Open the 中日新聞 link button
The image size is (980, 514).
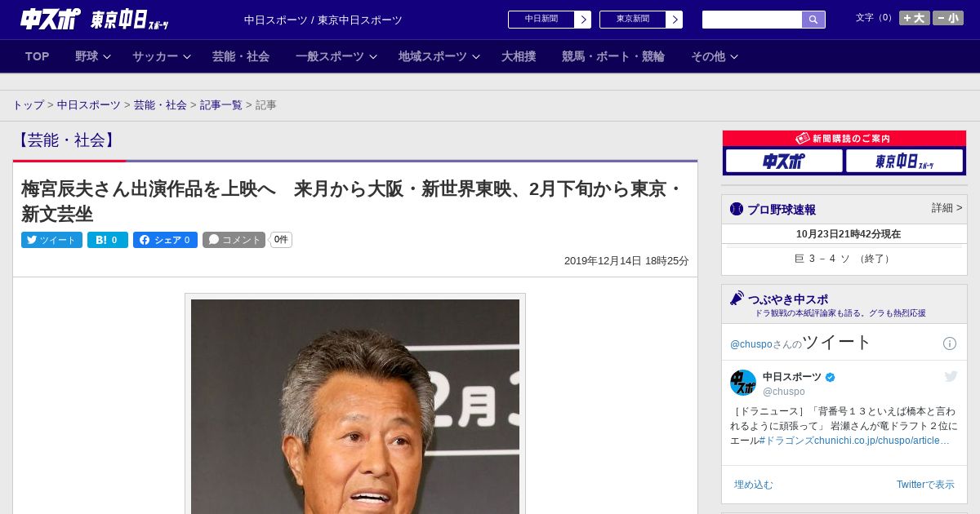(x=541, y=20)
